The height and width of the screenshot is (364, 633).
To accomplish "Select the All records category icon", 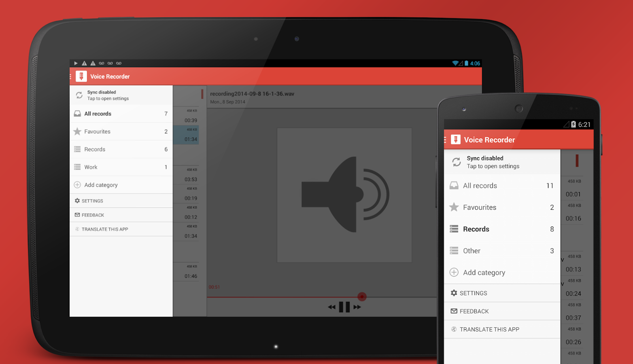I will (77, 114).
